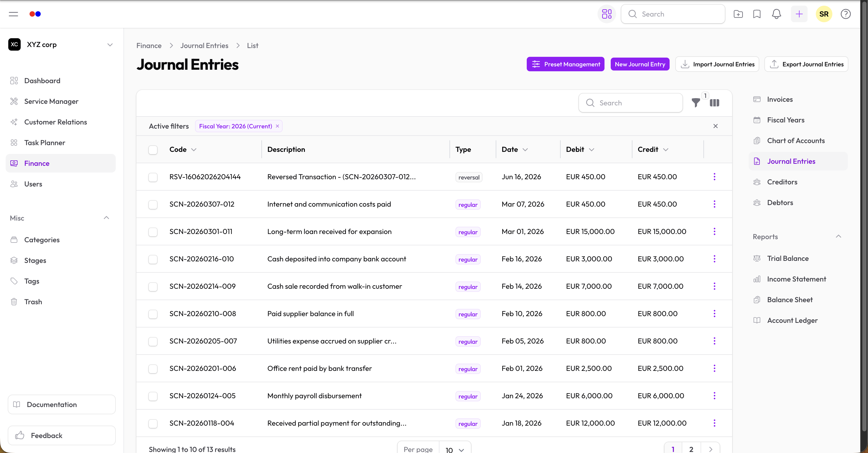868x453 pixels.
Task: Open the apps grid icon
Action: [607, 14]
